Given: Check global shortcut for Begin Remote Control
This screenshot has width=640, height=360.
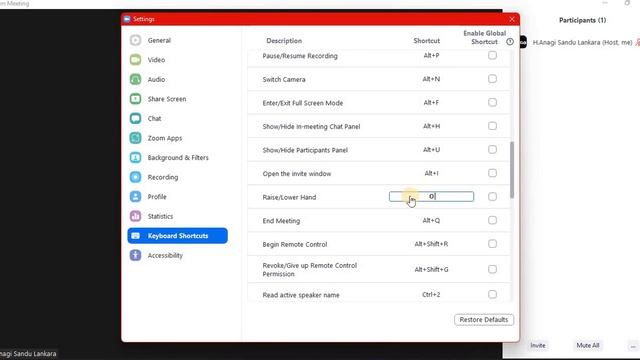Looking at the screenshot, I should [x=492, y=244].
